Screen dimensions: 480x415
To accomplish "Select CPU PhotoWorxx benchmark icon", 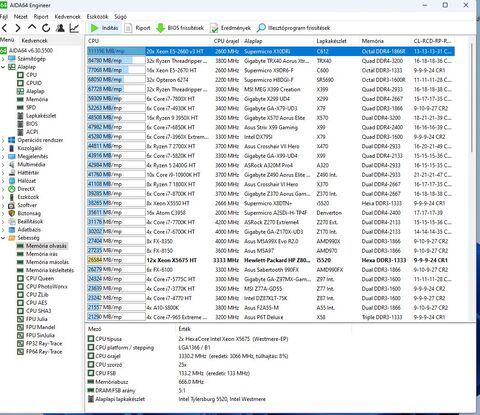I will click(20, 287).
